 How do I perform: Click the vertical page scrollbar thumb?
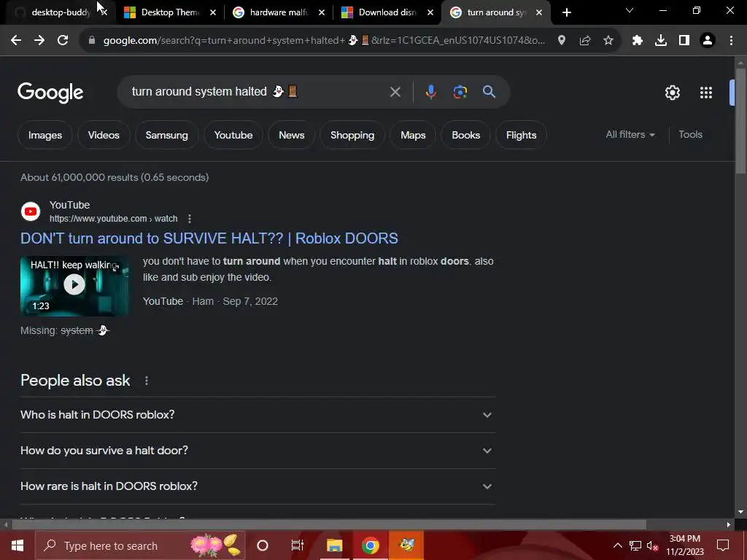click(x=741, y=122)
